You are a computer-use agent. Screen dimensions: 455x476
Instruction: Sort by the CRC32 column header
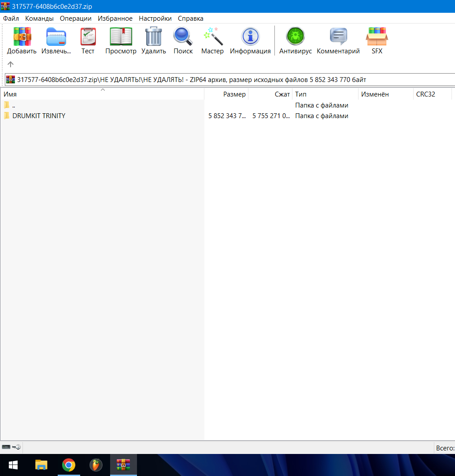coord(433,94)
